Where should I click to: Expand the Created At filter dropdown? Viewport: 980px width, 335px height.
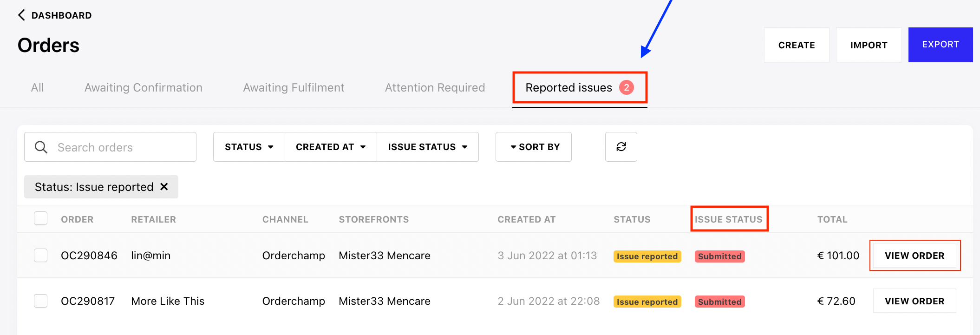tap(331, 147)
